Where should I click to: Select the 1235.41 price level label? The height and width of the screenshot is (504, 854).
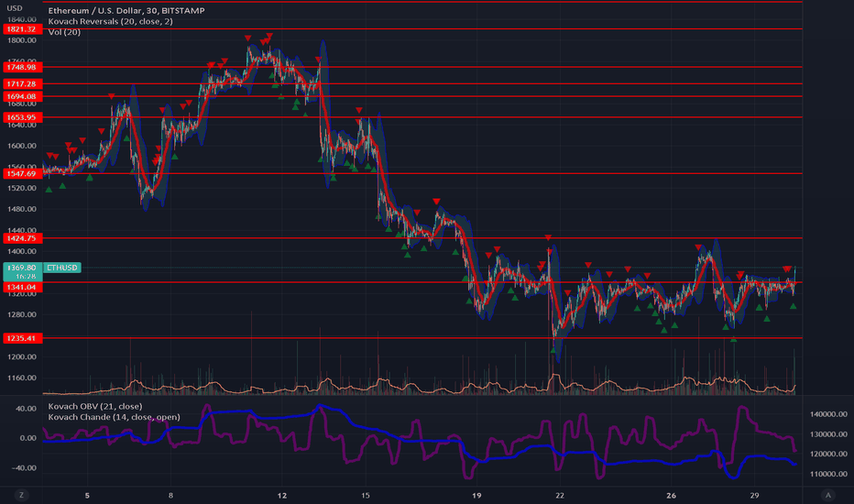(x=22, y=338)
